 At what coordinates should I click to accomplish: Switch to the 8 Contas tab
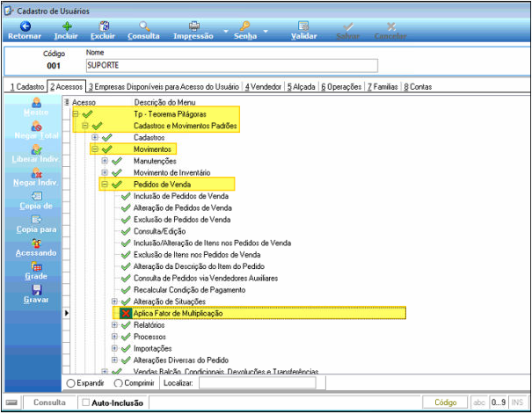[x=418, y=87]
